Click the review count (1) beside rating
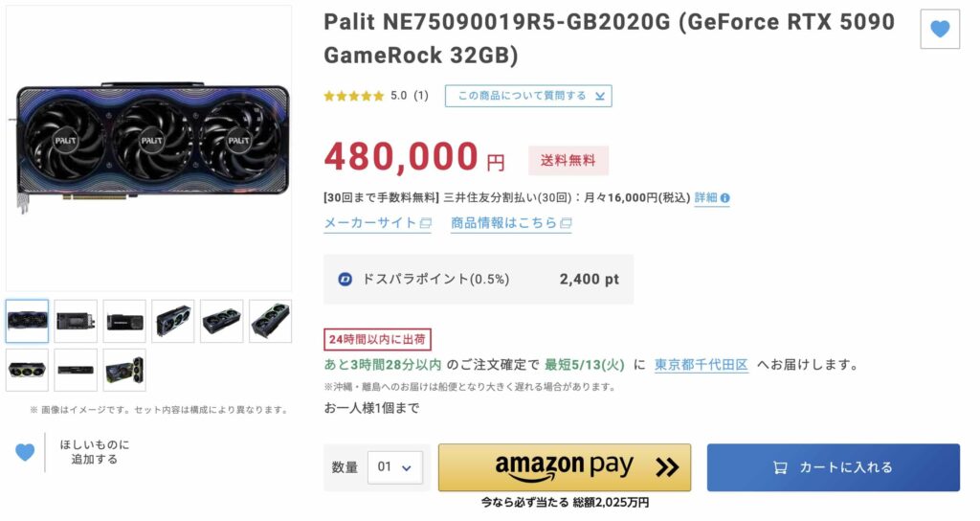Viewport: 980px width, 521px height. 421,96
